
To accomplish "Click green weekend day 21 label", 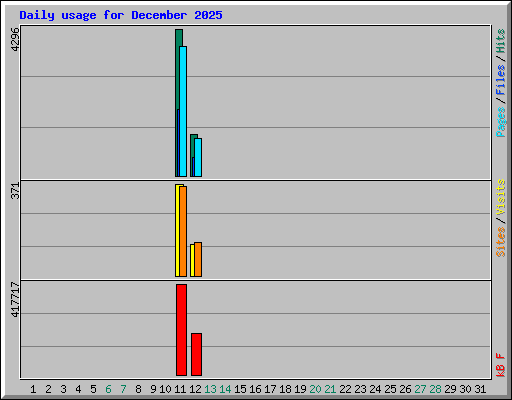I will point(330,389).
